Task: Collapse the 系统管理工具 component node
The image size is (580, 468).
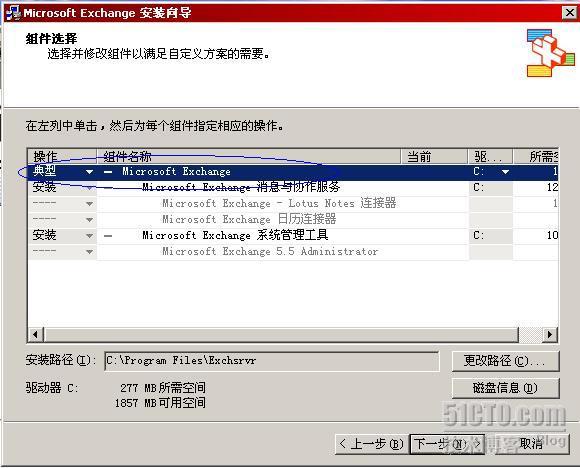Action: click(108, 236)
